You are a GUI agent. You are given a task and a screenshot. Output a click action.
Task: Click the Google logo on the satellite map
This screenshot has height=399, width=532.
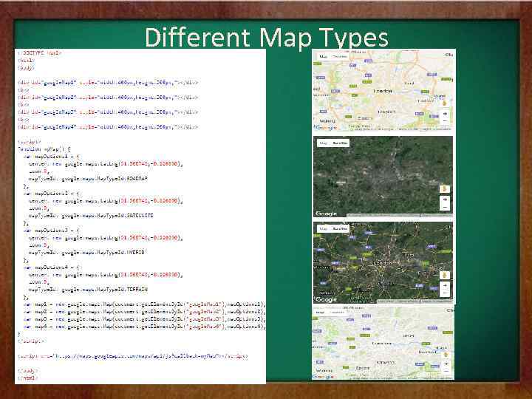326,214
